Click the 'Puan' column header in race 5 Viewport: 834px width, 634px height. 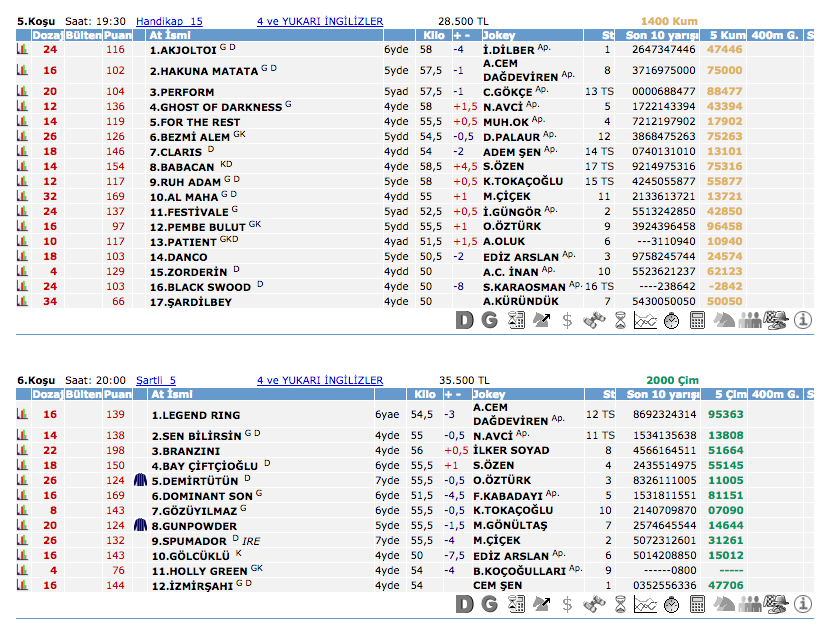(118, 34)
